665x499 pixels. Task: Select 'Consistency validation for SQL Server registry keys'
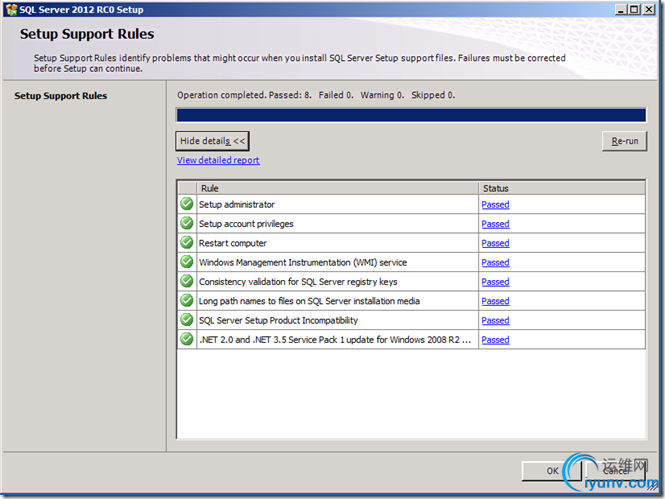pos(298,282)
